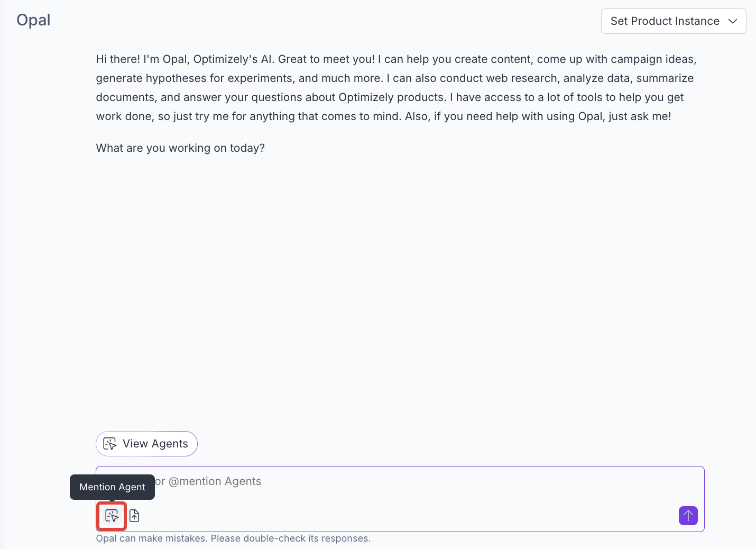Click the dark Mention Agent tooltip
756x549 pixels.
pos(112,487)
